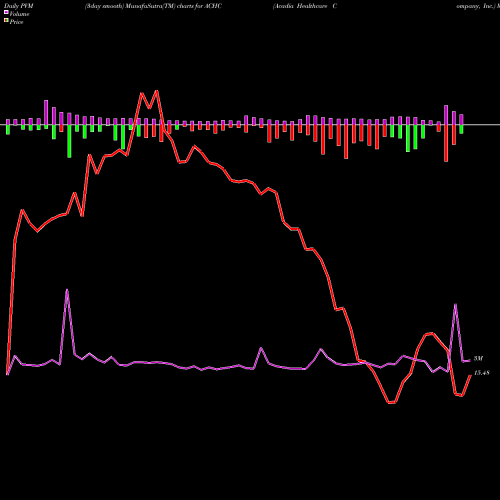Viewport: 500px width, 500px height.
Task: Select the Price legend label
Action: pos(16,22)
